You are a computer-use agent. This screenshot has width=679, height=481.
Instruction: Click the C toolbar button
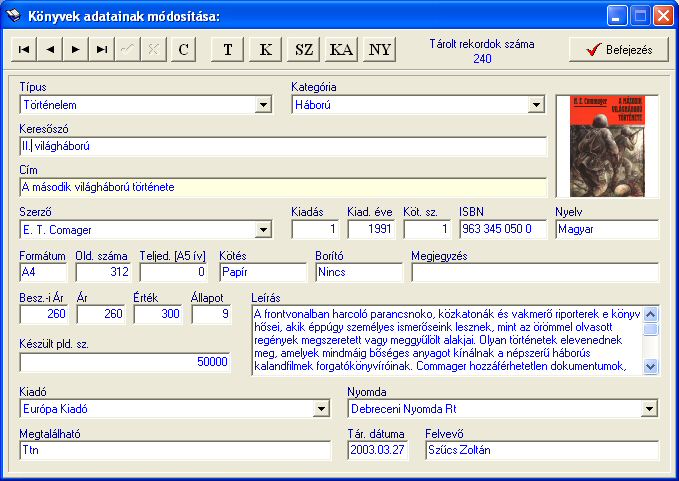tap(184, 49)
